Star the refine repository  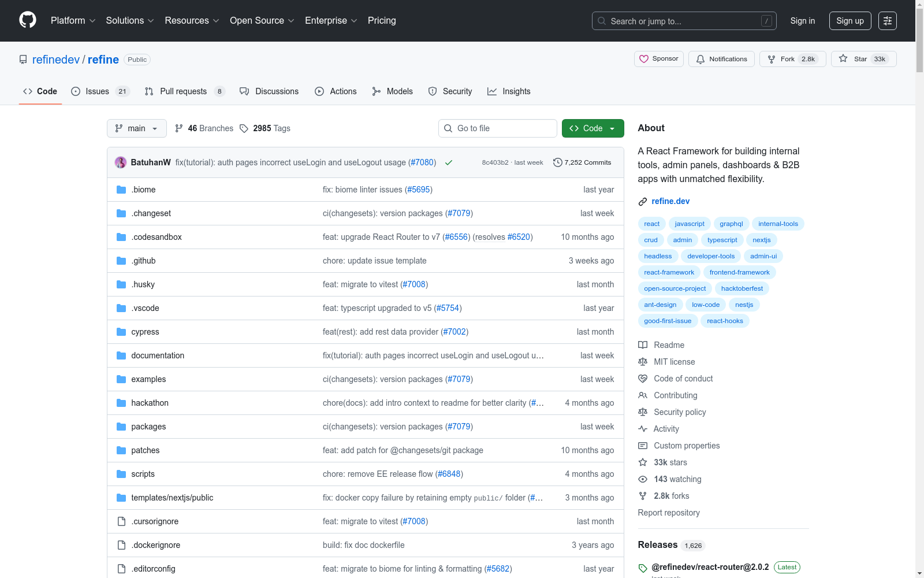[864, 59]
